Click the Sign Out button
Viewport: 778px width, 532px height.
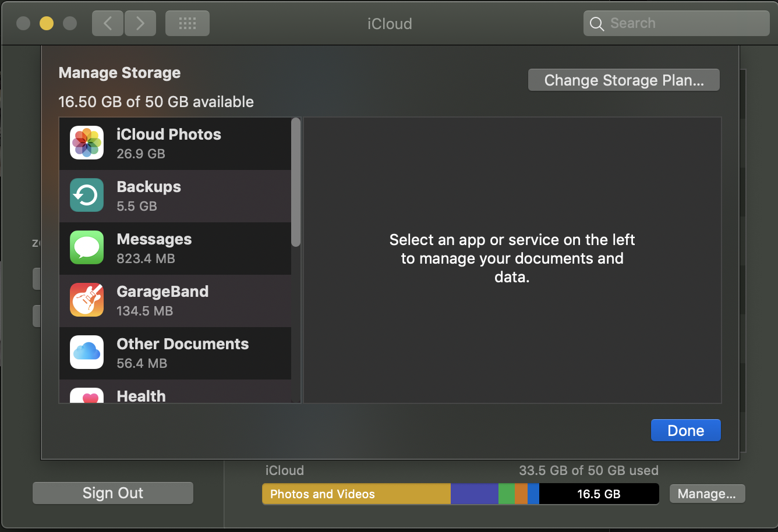click(113, 493)
